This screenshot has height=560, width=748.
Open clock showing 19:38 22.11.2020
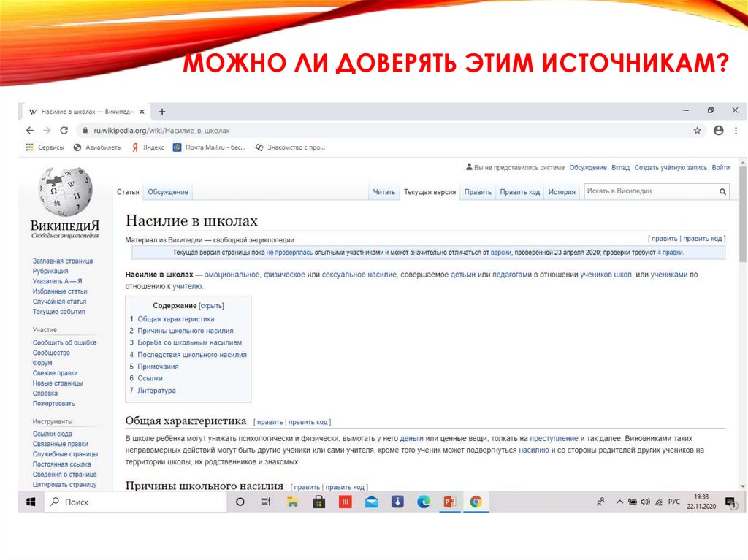tap(701, 502)
